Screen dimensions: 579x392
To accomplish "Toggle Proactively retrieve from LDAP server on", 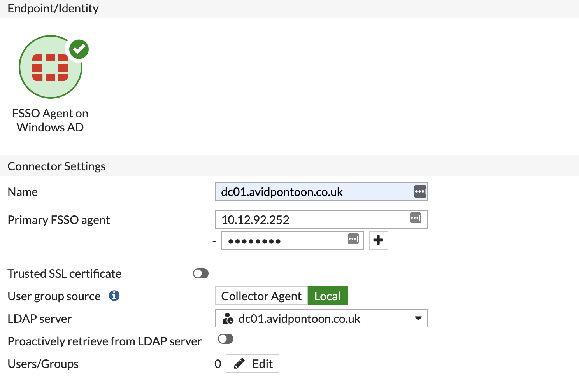I will [226, 339].
